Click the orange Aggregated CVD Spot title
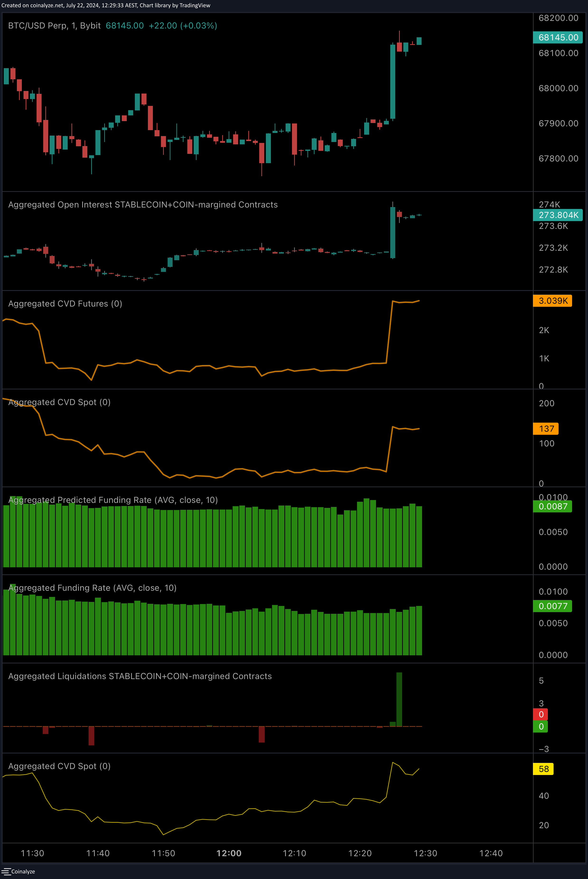 (59, 402)
